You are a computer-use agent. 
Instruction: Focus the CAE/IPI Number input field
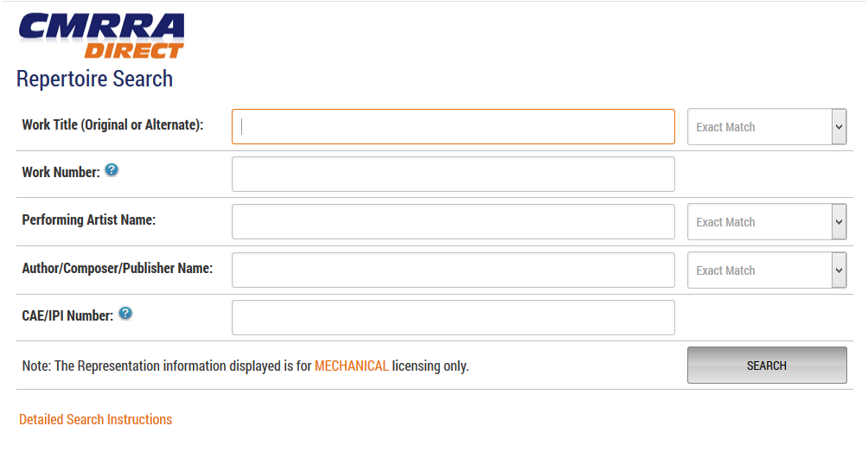(x=453, y=317)
